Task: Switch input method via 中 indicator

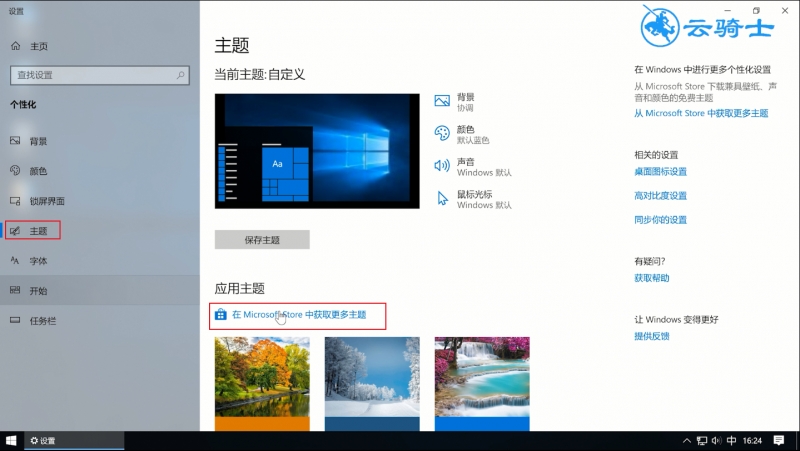Action: pyautogui.click(x=731, y=441)
